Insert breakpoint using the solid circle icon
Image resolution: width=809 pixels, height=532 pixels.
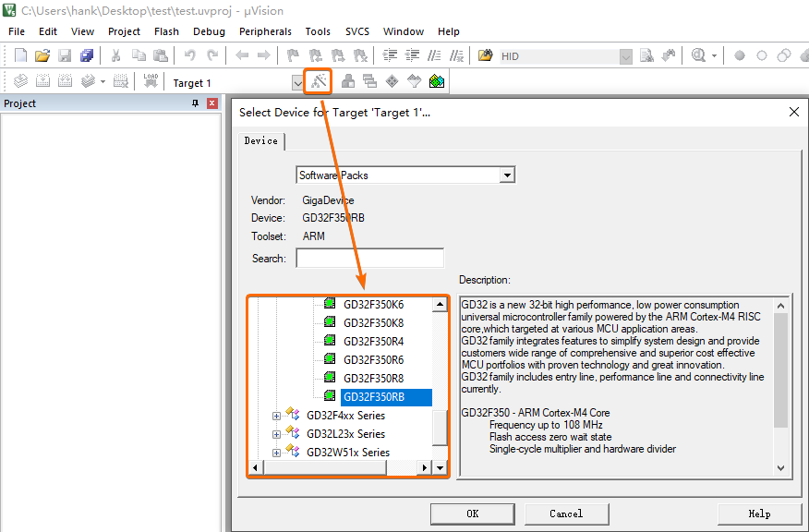pyautogui.click(x=740, y=55)
